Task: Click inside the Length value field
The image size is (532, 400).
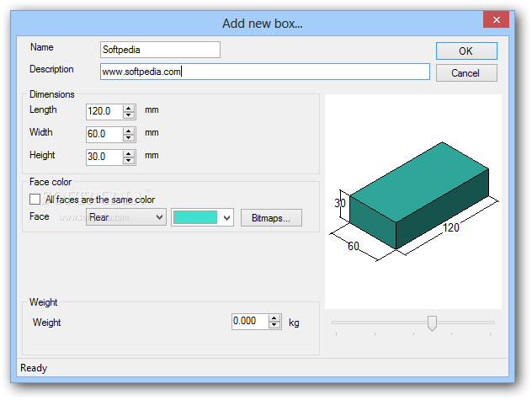Action: pyautogui.click(x=104, y=111)
